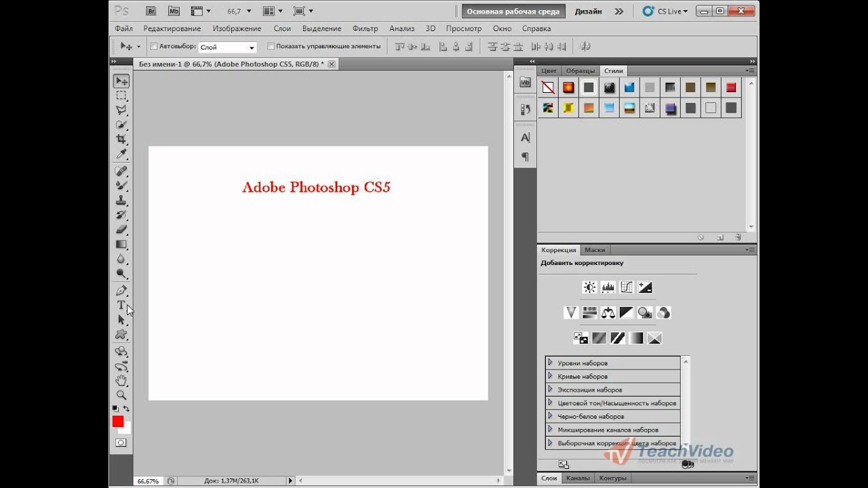Launch Mini Bridge from application bar
868x488 pixels.
pos(174,11)
